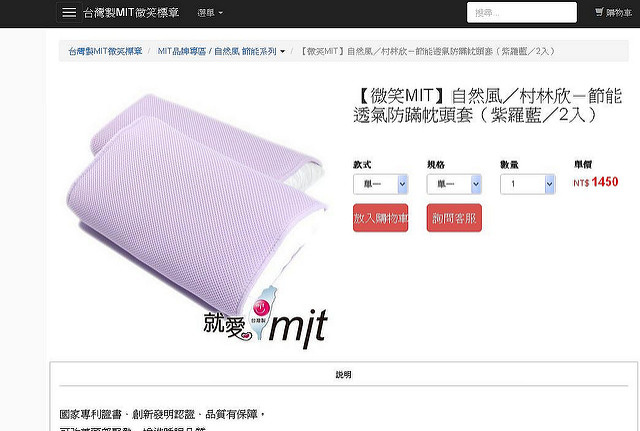Screen dimensions: 640x431
Task: Click the 購物車 cart text link
Action: (x=619, y=13)
